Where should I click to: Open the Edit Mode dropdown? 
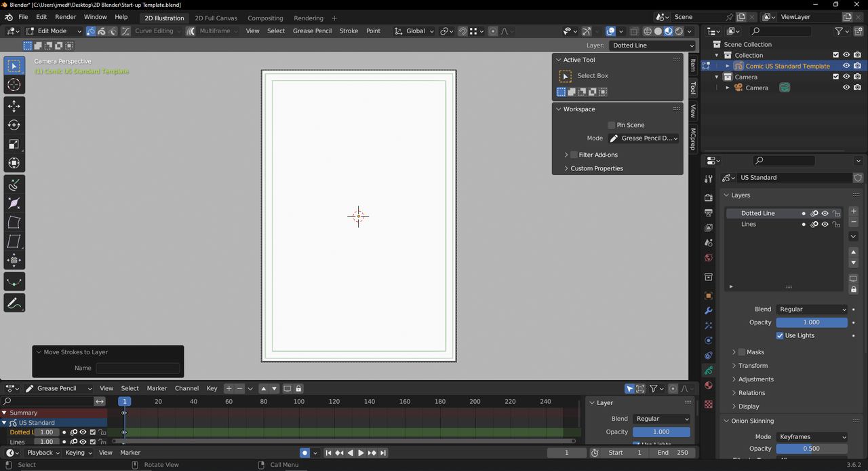coord(54,31)
